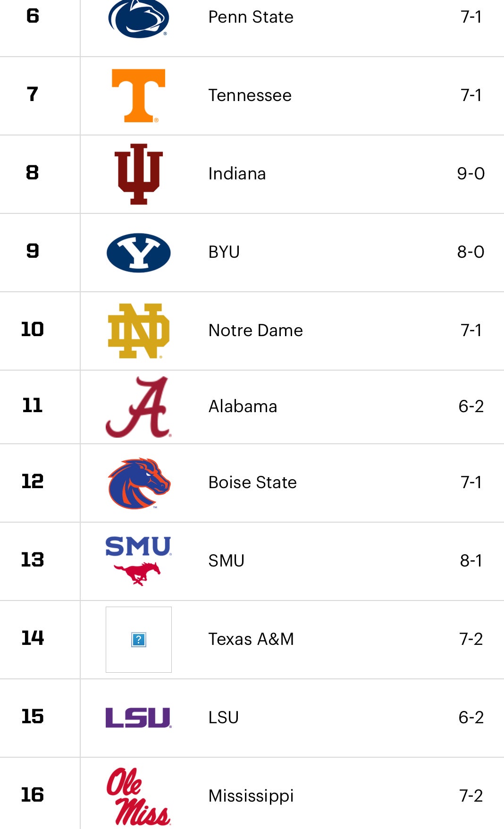The image size is (504, 829).
Task: Click the broken Texas A&M logo placeholder
Action: coord(138,640)
